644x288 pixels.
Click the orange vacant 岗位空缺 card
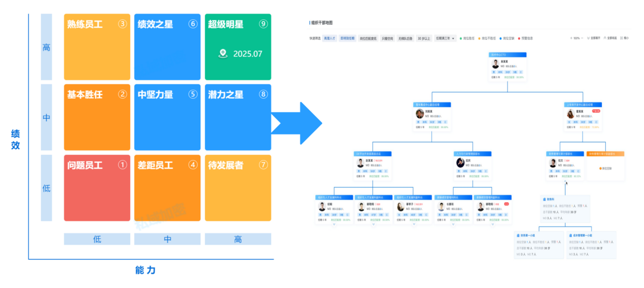(x=605, y=167)
